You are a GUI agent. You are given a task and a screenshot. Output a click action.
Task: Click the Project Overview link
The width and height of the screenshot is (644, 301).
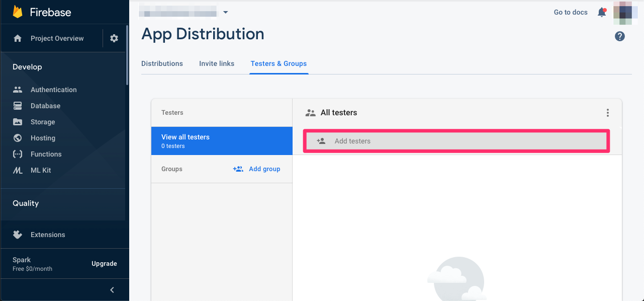point(57,38)
